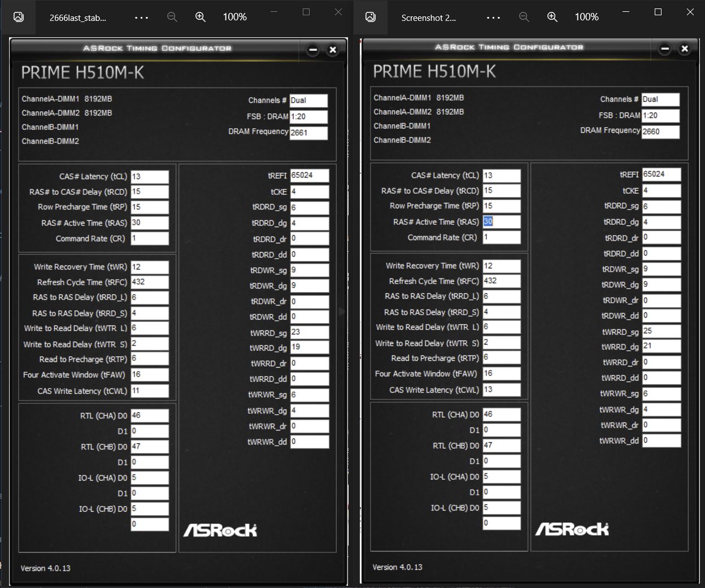The image size is (705, 588).
Task: Click left window tWRRD_sg field showing 23
Action: (310, 332)
